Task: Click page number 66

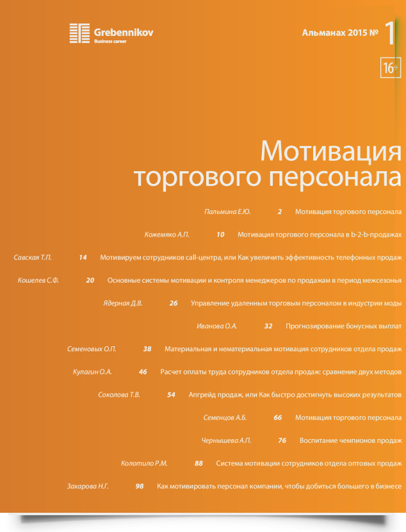Action: tap(277, 417)
